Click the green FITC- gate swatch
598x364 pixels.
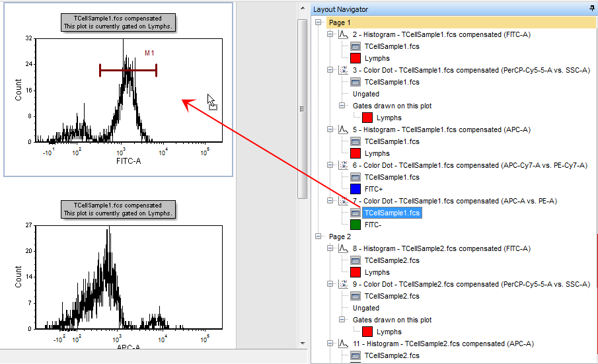(355, 225)
